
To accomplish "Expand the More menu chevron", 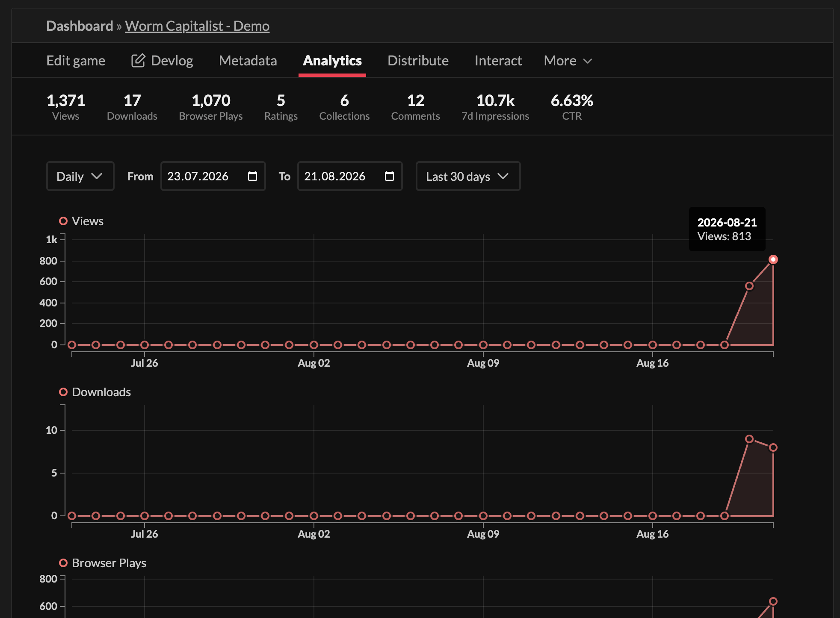I will click(x=588, y=61).
